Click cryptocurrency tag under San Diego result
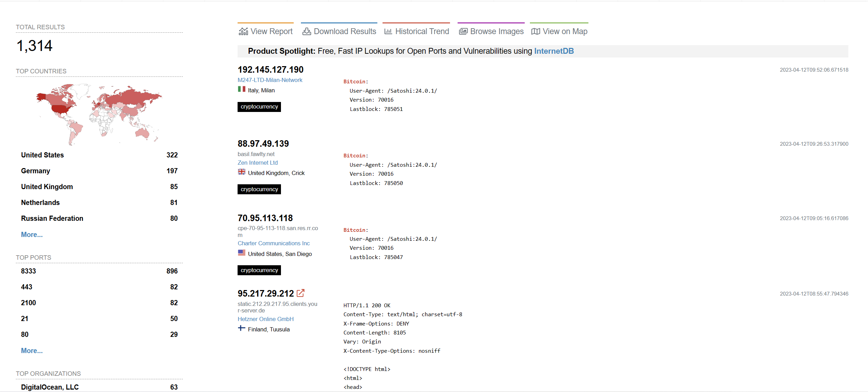 pos(259,270)
